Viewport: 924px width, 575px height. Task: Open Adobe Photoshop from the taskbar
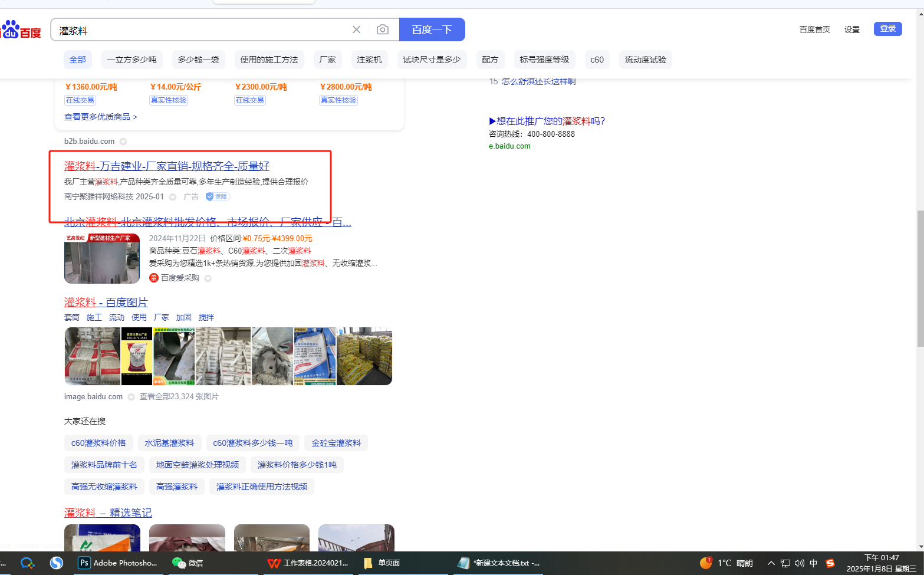pos(118,563)
